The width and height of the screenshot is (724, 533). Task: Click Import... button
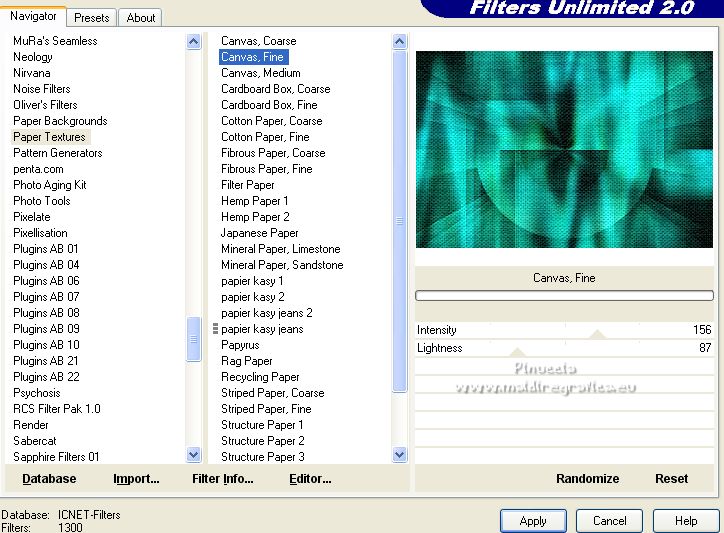coord(136,478)
